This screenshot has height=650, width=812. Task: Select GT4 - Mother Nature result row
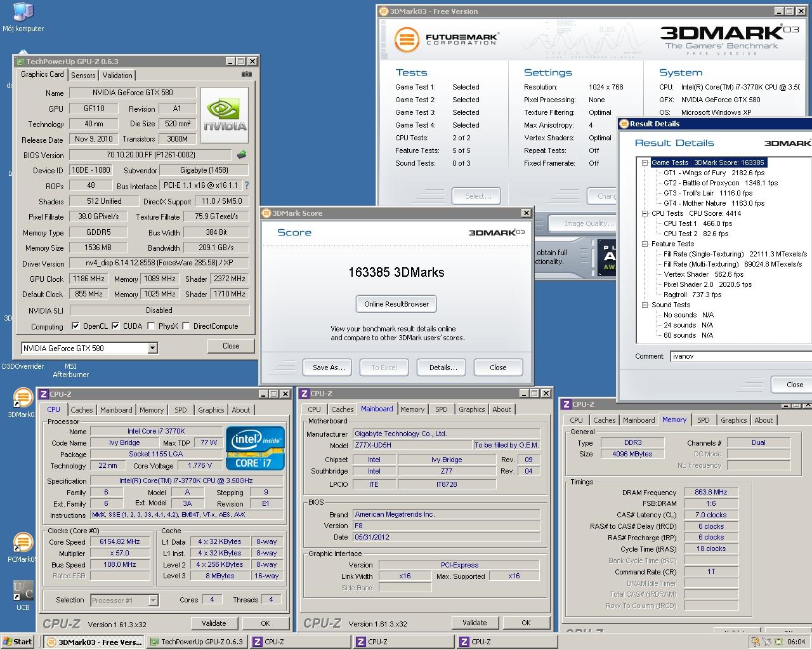click(714, 203)
